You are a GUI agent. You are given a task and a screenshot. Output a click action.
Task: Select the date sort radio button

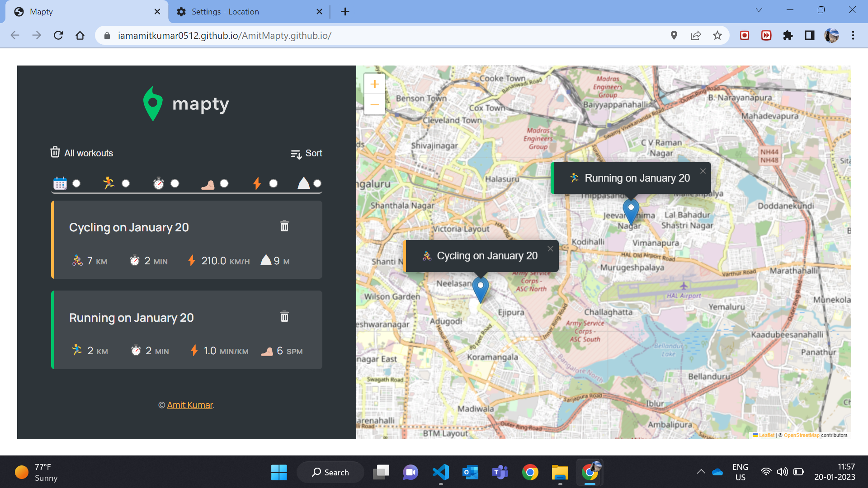click(x=76, y=183)
